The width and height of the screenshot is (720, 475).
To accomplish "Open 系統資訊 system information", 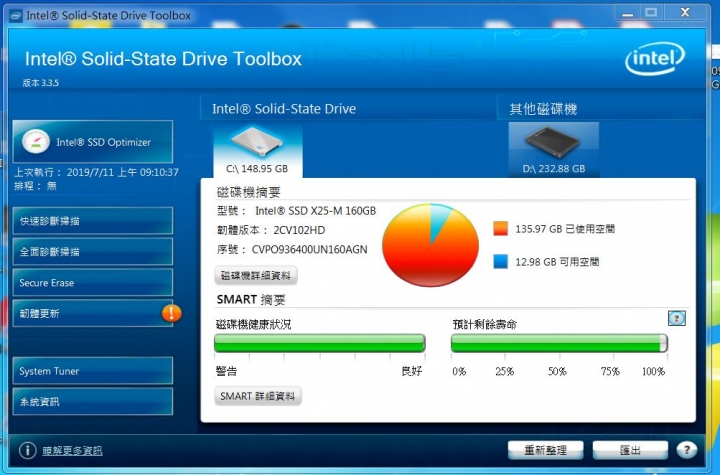I will [93, 401].
